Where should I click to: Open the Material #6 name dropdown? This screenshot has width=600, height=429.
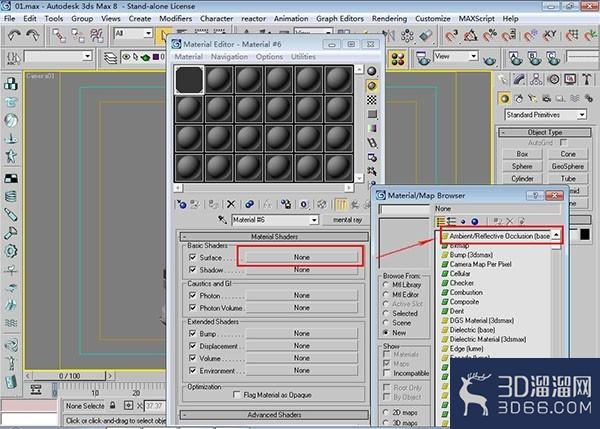[314, 220]
